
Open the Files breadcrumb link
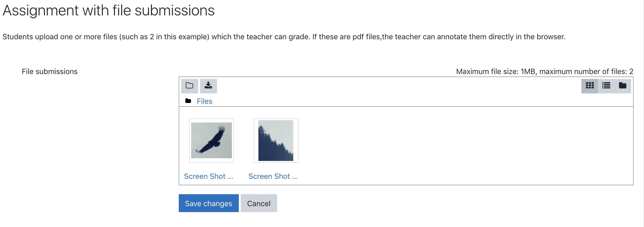click(204, 101)
